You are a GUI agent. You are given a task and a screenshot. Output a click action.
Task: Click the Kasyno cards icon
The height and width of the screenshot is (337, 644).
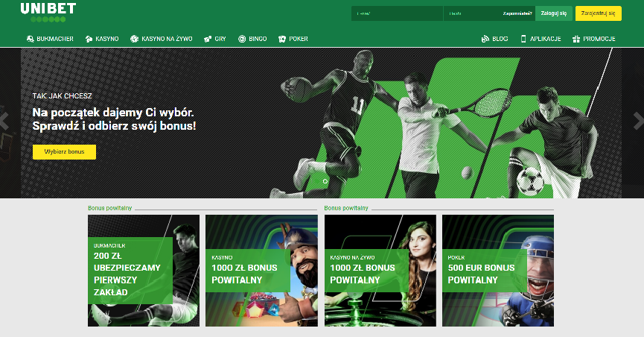tap(89, 39)
